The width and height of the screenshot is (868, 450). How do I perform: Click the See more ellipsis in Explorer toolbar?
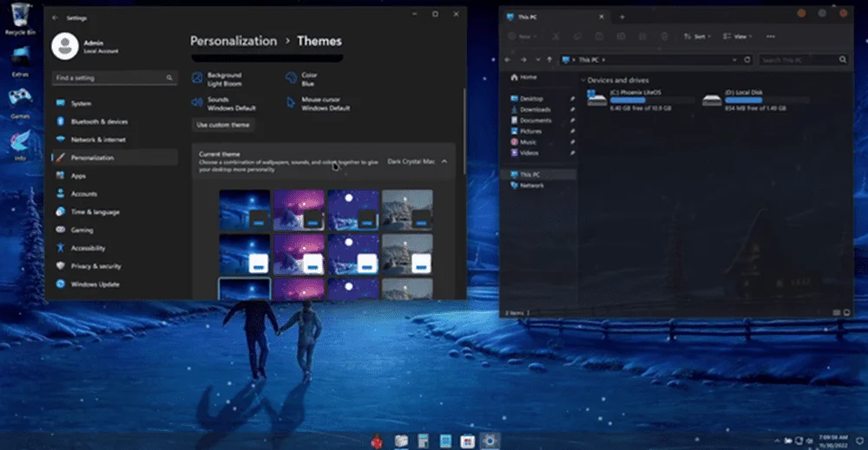(x=771, y=36)
